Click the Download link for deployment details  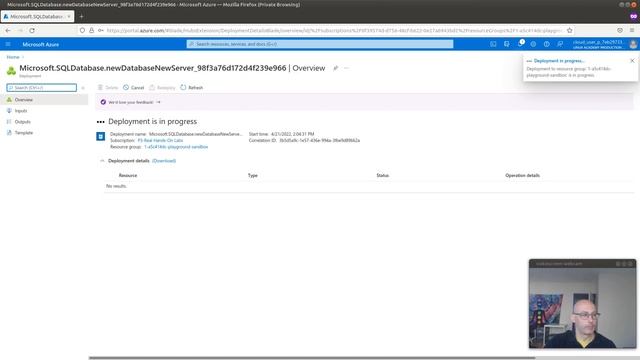pyautogui.click(x=164, y=161)
